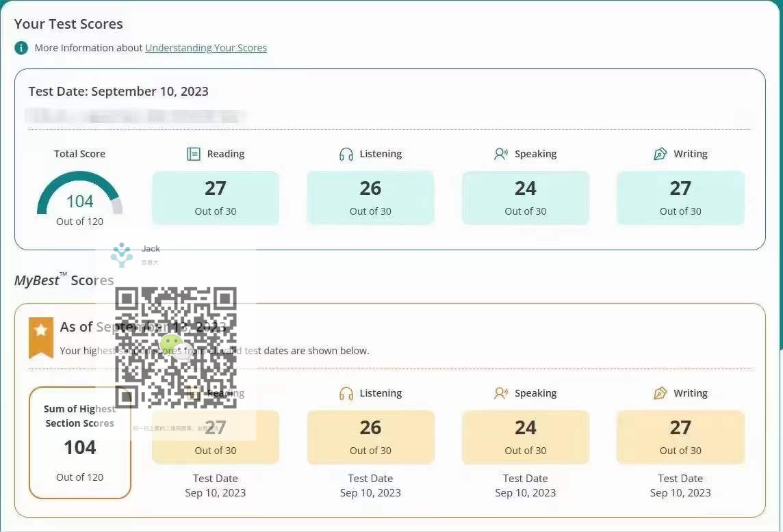Click the Total Score 104 gauge

point(79,193)
